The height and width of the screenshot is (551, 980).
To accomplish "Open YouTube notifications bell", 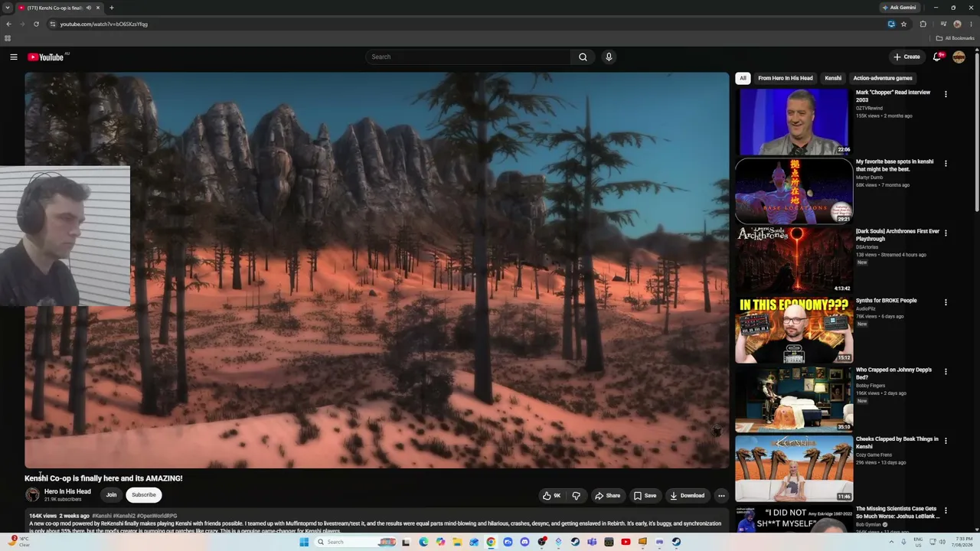I will (x=937, y=57).
